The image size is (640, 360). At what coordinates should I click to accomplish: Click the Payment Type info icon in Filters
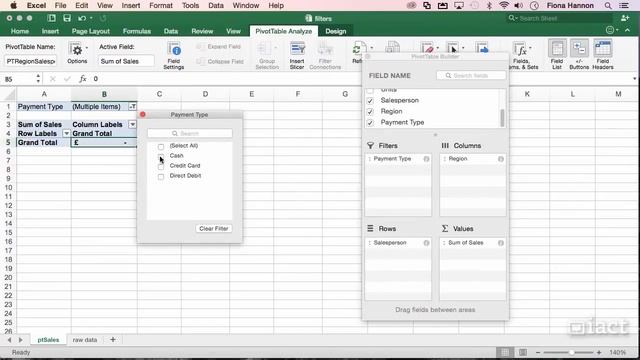coord(426,159)
